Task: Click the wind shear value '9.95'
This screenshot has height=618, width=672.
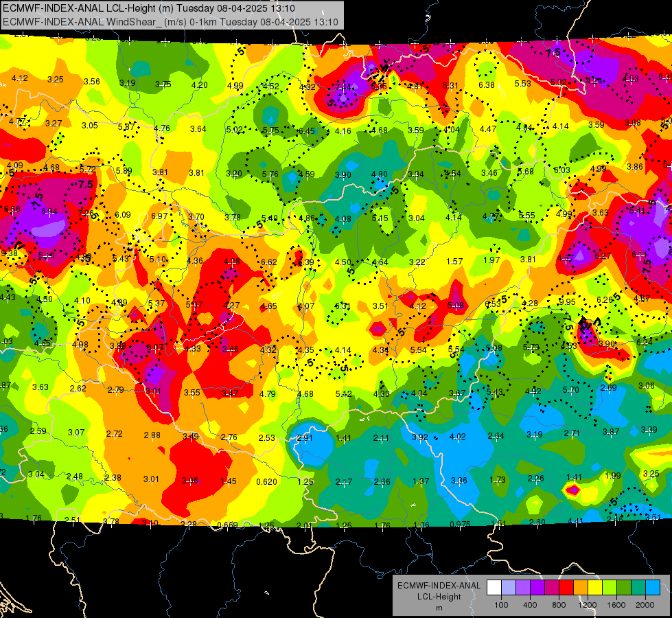Action: click(567, 302)
